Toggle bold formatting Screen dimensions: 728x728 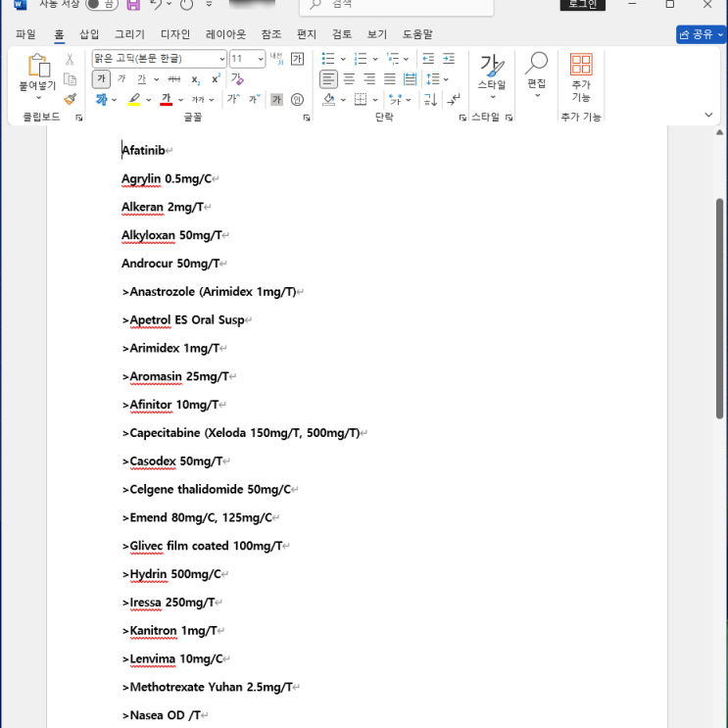tap(101, 78)
